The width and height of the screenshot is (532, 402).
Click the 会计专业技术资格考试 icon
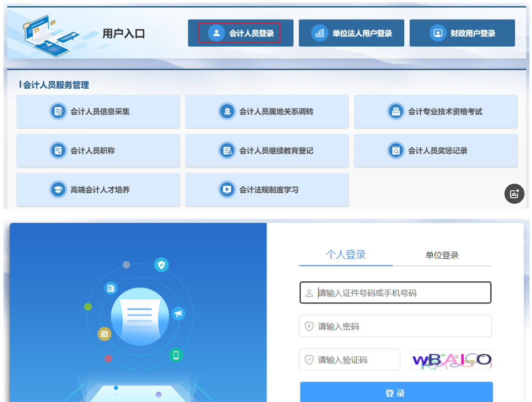(x=395, y=111)
